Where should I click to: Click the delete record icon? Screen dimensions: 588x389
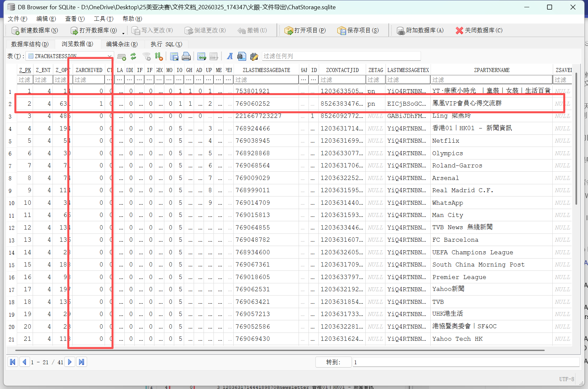214,56
